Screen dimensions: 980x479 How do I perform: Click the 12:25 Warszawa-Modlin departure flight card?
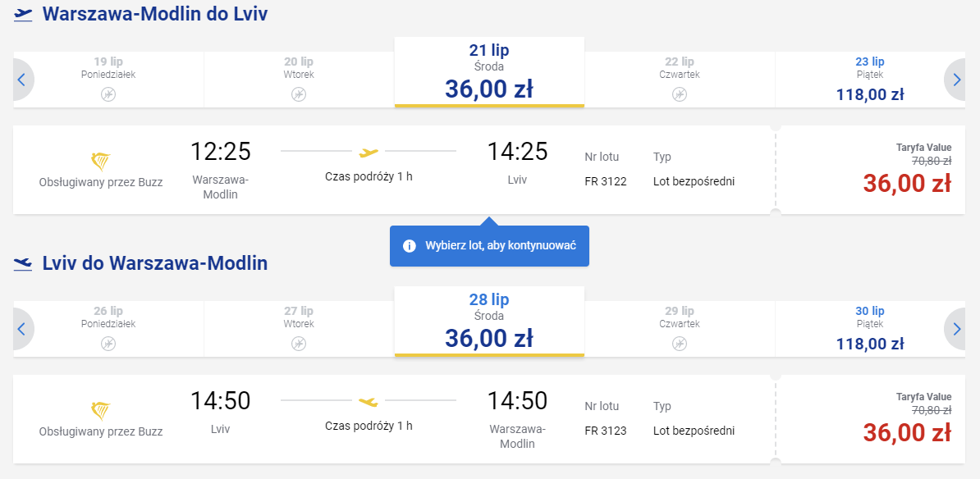click(x=394, y=170)
